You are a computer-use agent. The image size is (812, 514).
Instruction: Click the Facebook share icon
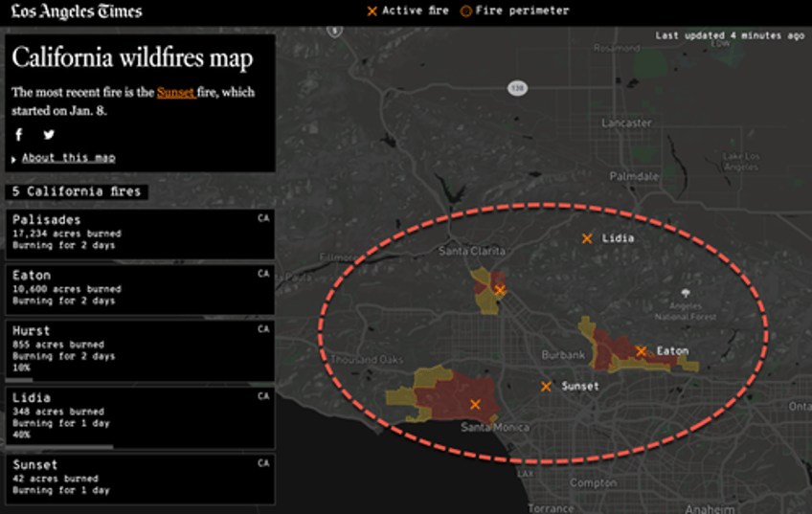point(19,135)
